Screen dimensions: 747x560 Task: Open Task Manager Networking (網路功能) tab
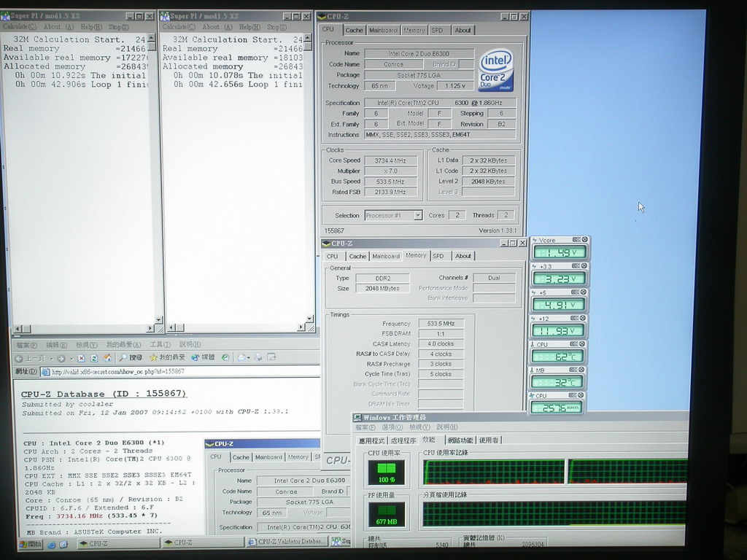pos(460,440)
